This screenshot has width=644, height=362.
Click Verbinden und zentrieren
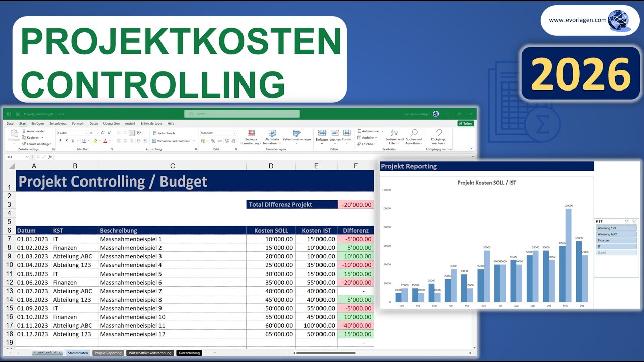[174, 141]
